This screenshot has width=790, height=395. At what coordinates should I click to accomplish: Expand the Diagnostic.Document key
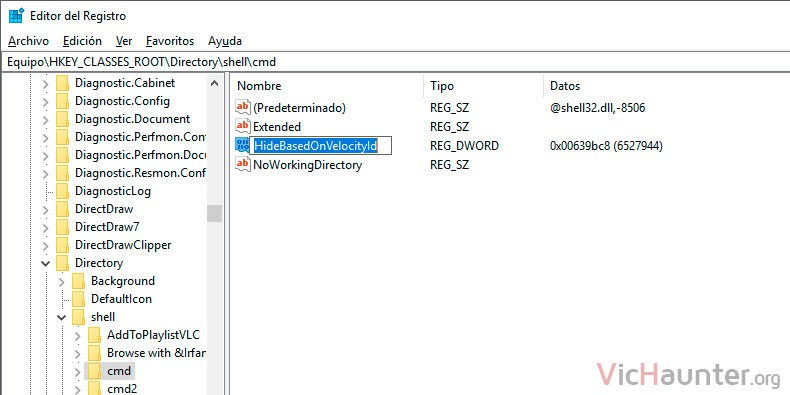[46, 119]
